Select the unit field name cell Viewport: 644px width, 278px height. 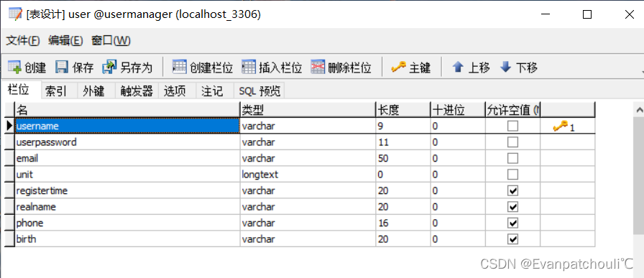pos(127,175)
